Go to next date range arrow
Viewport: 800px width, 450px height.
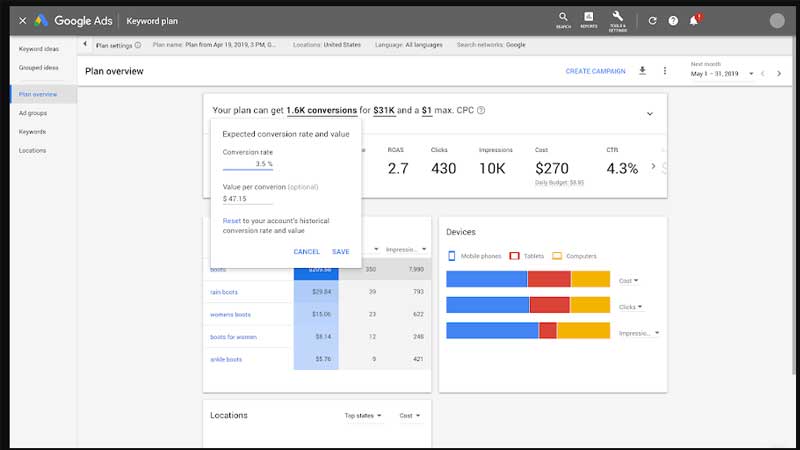click(x=779, y=73)
